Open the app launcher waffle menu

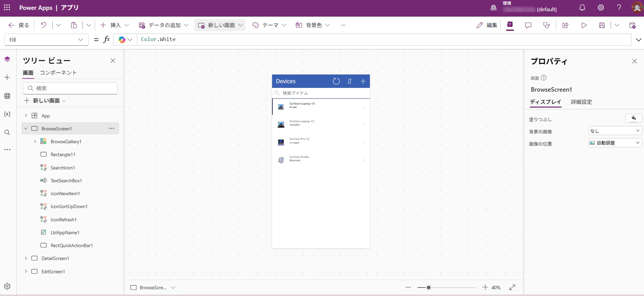tap(7, 7)
